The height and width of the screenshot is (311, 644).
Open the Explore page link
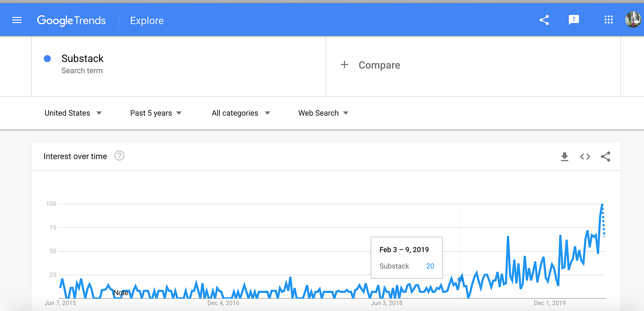tap(147, 21)
